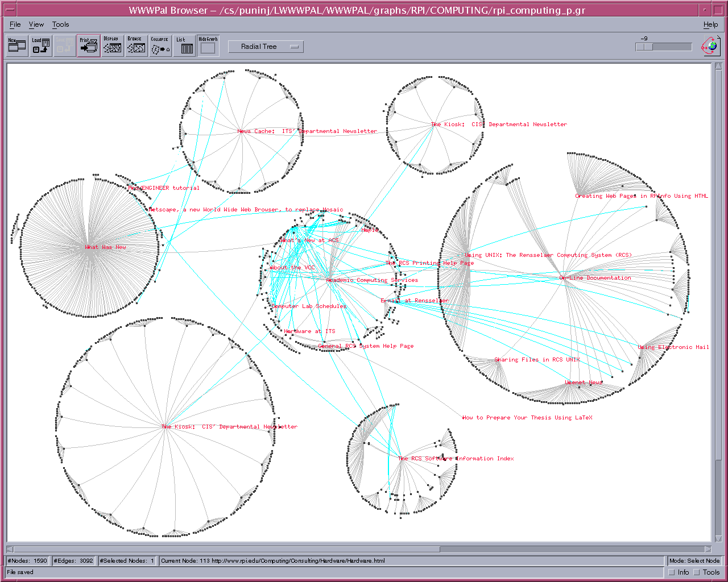728x582 pixels.
Task: Click the Load graph toolbar icon
Action: 41,46
